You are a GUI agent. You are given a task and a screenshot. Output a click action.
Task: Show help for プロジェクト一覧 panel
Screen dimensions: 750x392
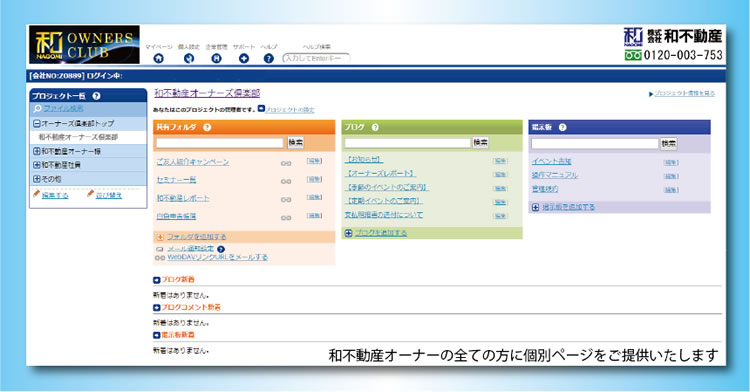(x=96, y=96)
